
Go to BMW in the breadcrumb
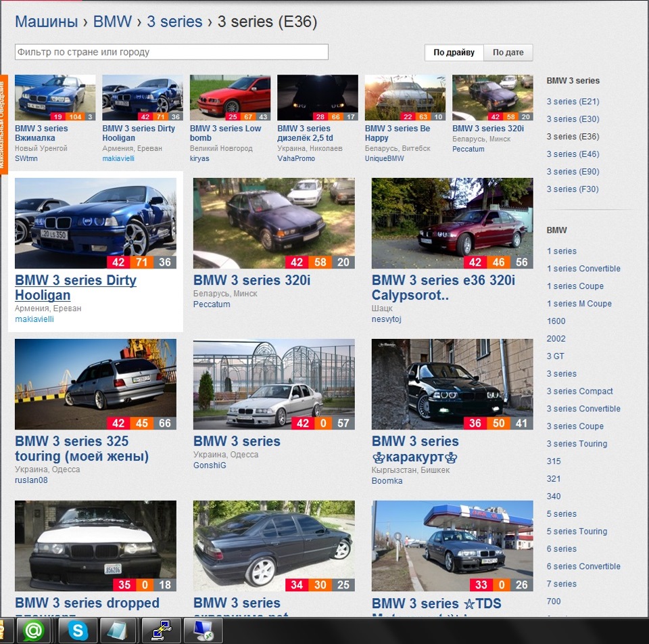(x=112, y=22)
